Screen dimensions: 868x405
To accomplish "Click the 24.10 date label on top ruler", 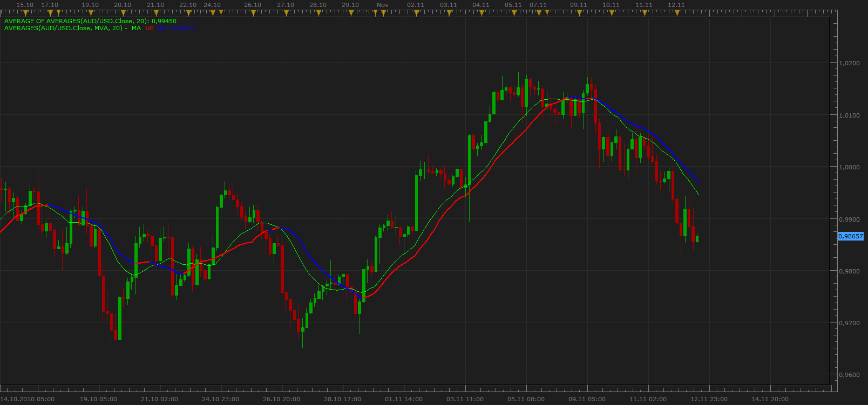I will 212,5.
